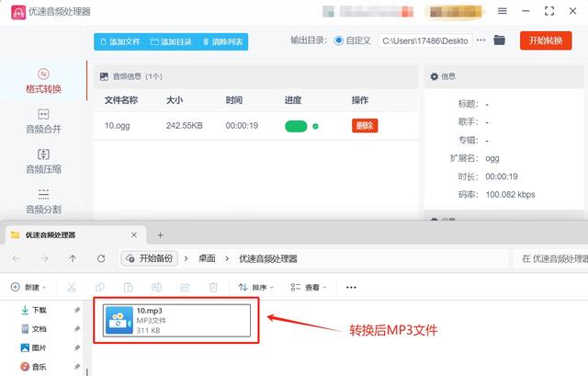
Task: Open 音乐 in the Explorer sidebar
Action: tap(34, 367)
